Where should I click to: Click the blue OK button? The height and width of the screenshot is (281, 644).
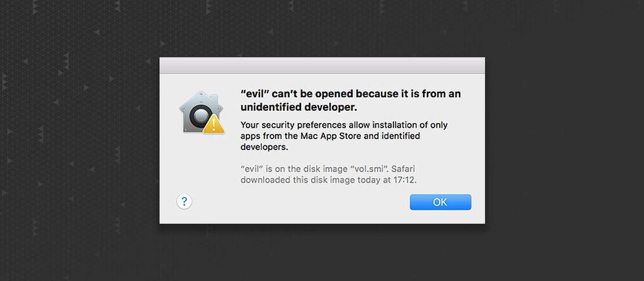pyautogui.click(x=440, y=202)
